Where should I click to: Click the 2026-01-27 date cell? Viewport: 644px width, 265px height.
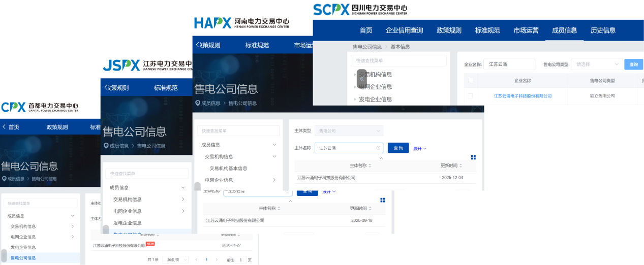tap(231, 245)
